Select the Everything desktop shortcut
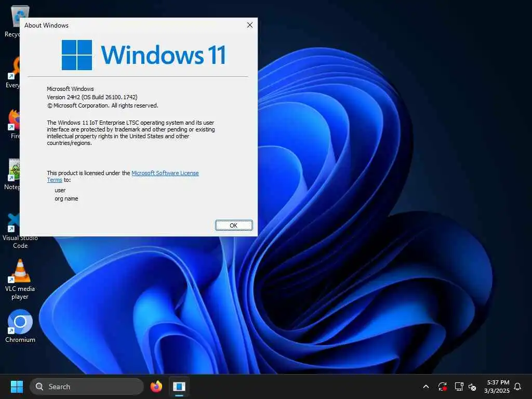532x399 pixels. pyautogui.click(x=13, y=72)
